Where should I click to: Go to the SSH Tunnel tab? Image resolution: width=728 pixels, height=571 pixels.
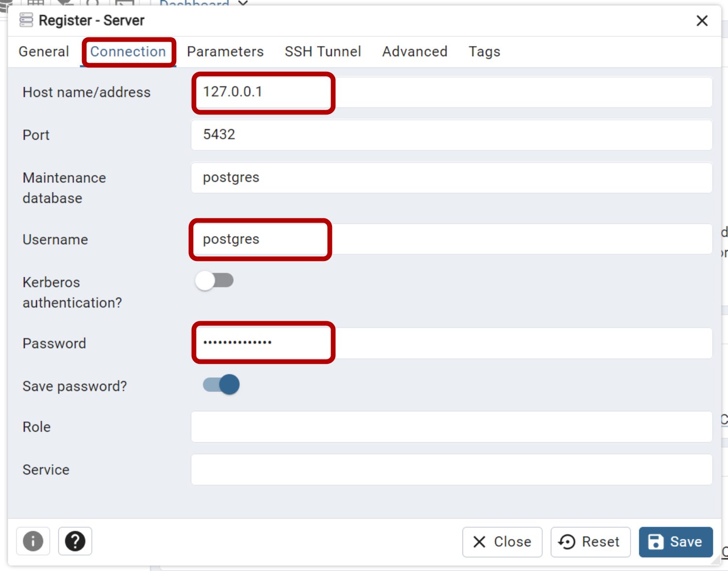(323, 51)
